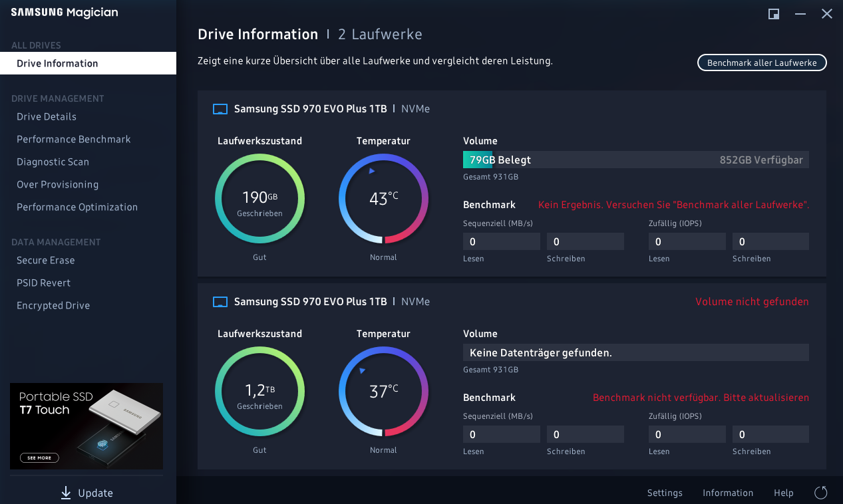Go to Performance Benchmark
843x504 pixels.
pos(74,139)
